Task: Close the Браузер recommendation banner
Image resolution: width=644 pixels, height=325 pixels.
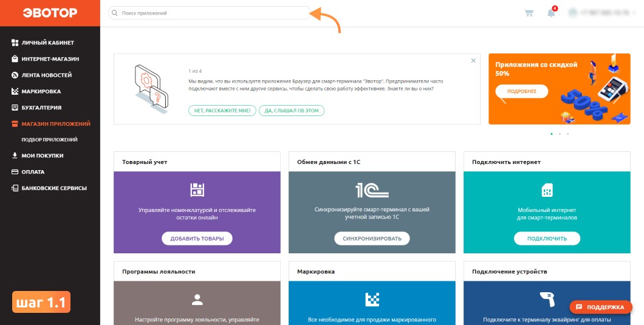Action: tap(473, 60)
